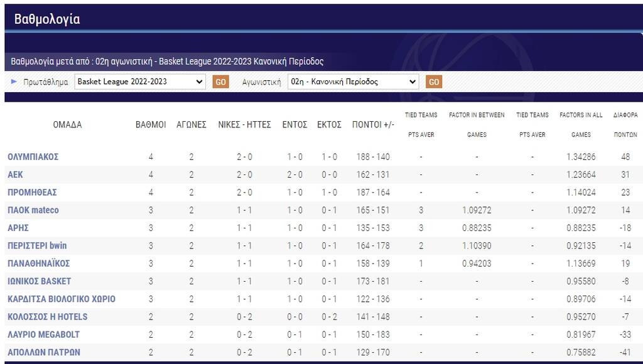Click away record 0 - 2 for ΚΟΛΟΣΣΟΣ
643x364 pixels.
329,317
